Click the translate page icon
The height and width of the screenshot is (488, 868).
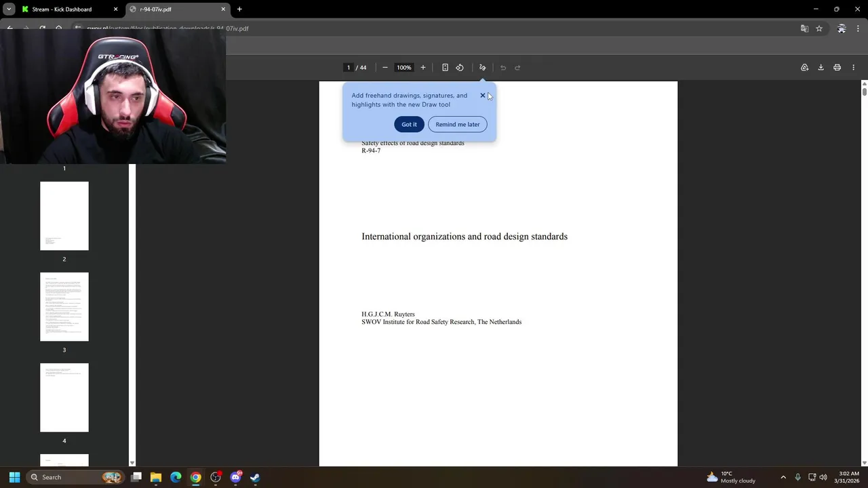tap(804, 28)
